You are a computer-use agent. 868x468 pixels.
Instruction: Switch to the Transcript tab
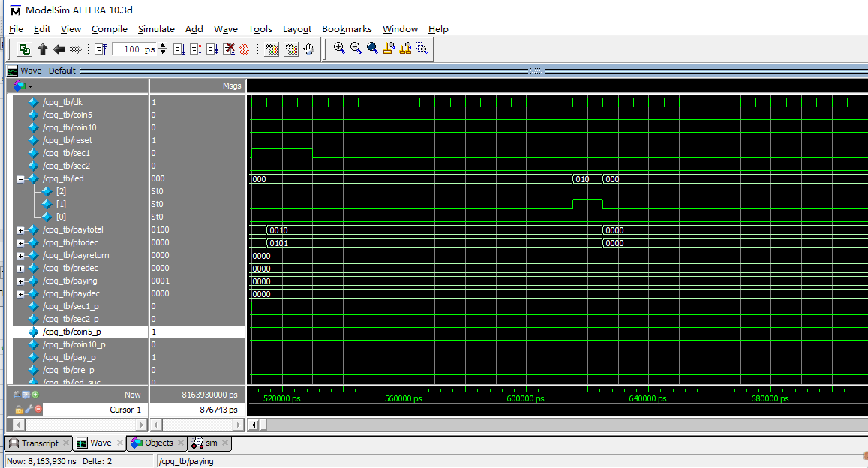click(x=40, y=443)
